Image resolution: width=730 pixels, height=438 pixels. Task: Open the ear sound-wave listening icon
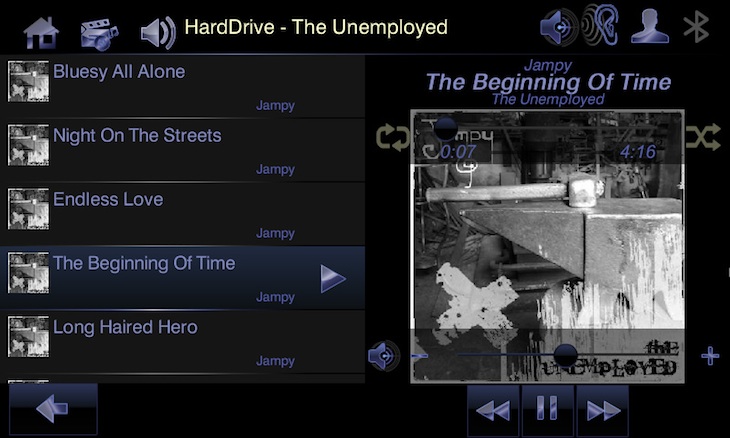click(601, 24)
